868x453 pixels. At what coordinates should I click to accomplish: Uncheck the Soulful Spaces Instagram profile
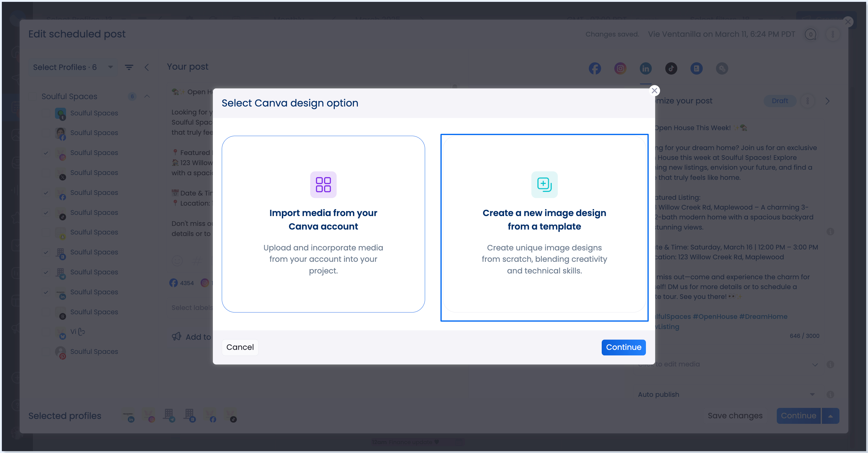tap(46, 153)
